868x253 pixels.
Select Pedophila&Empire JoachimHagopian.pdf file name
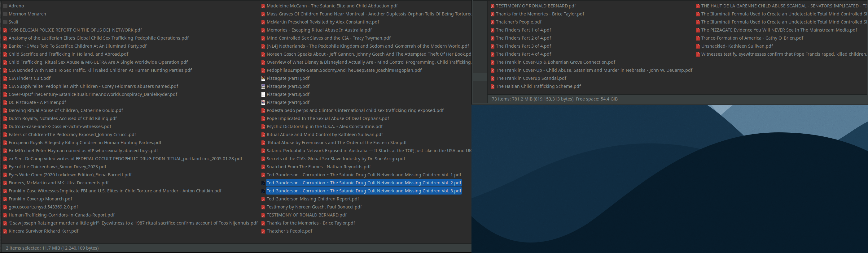coord(344,70)
